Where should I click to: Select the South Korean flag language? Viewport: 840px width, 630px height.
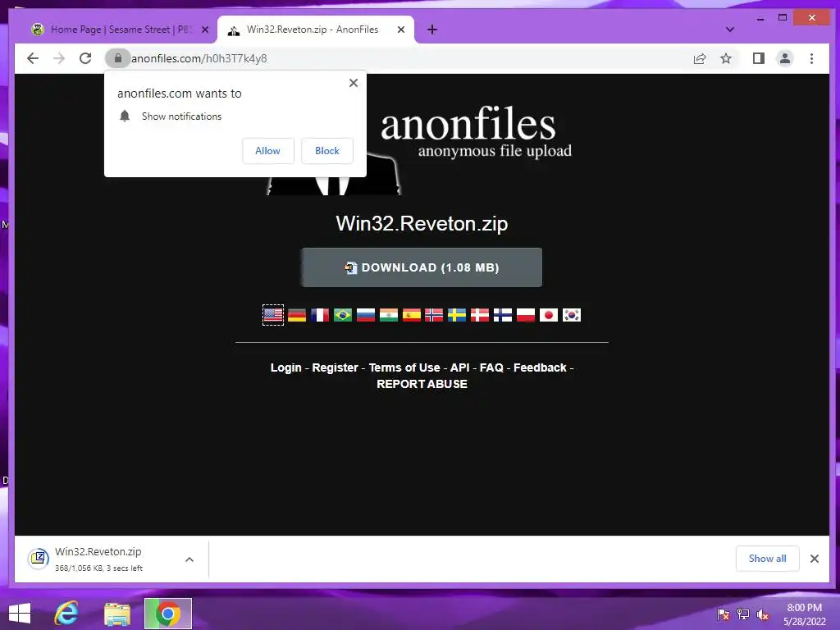(572, 315)
